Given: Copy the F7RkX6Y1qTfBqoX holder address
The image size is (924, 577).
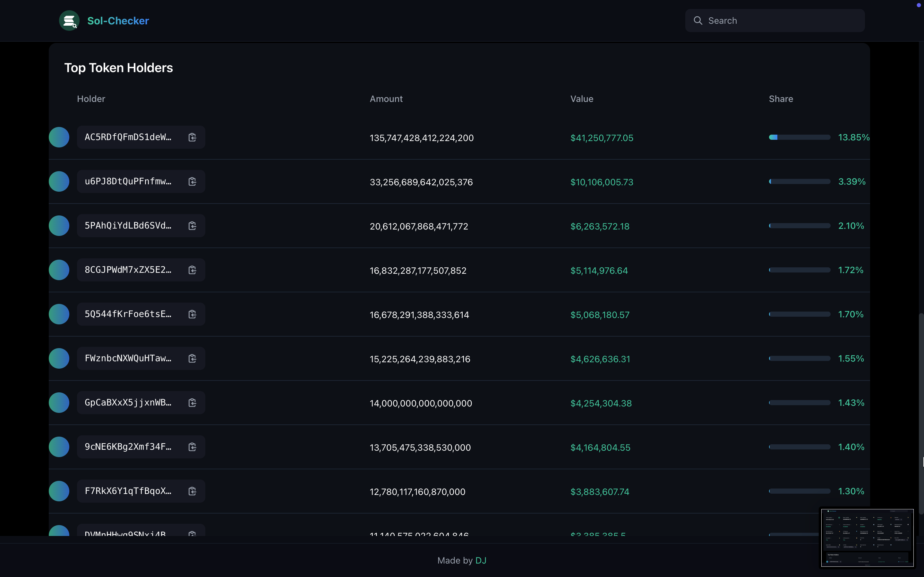Looking at the screenshot, I should tap(193, 491).
